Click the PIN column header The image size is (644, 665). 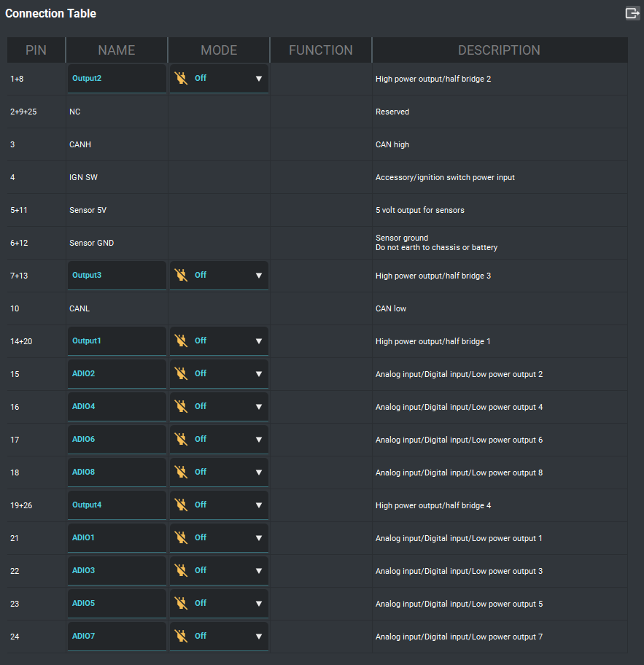coord(36,50)
